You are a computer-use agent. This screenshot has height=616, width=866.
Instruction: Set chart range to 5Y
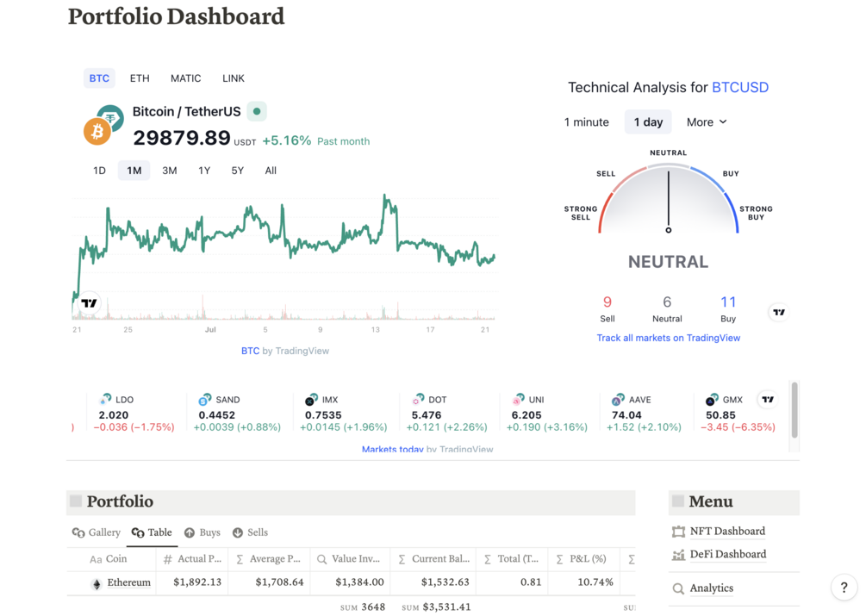[x=238, y=171]
